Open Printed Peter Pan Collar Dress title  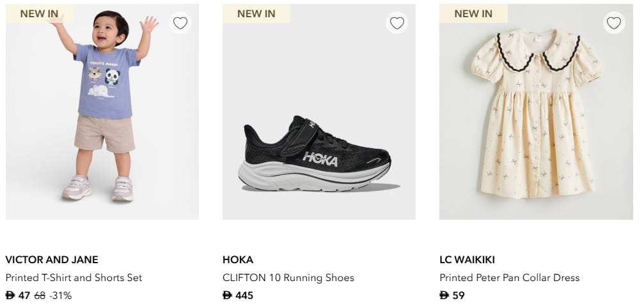(x=509, y=278)
